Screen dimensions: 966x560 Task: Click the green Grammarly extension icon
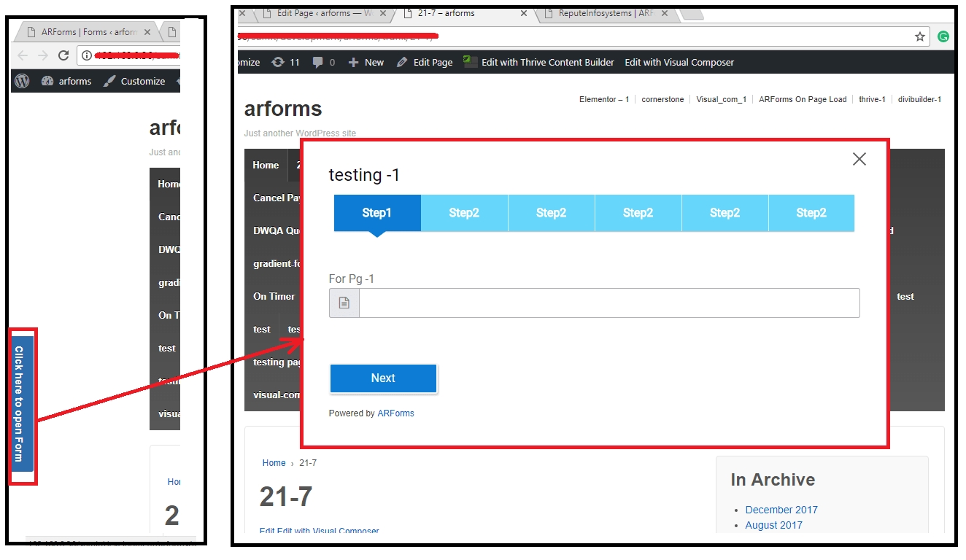(x=943, y=36)
